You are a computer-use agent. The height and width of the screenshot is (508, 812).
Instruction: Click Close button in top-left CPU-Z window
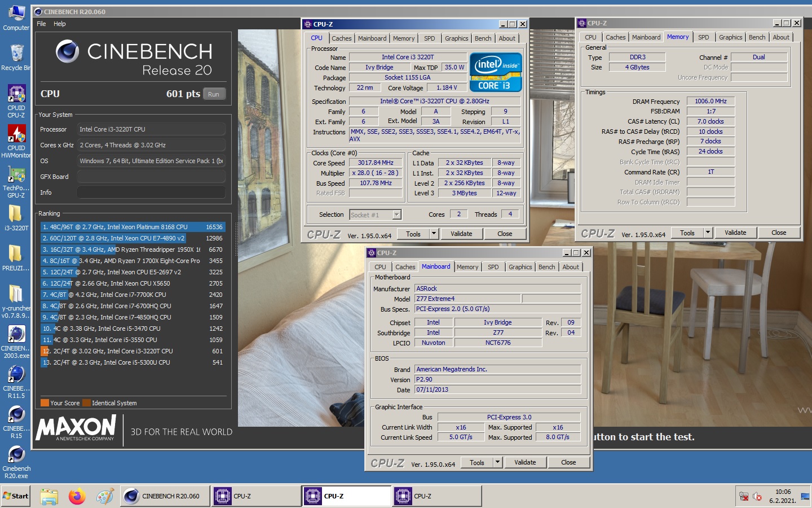(x=505, y=234)
